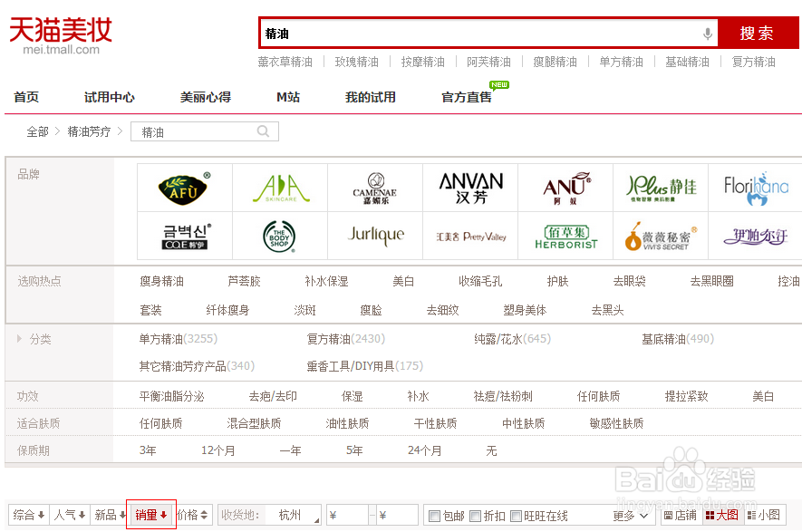
Task: Pick the CO.E 韩伊 brand logo
Action: pos(185,236)
